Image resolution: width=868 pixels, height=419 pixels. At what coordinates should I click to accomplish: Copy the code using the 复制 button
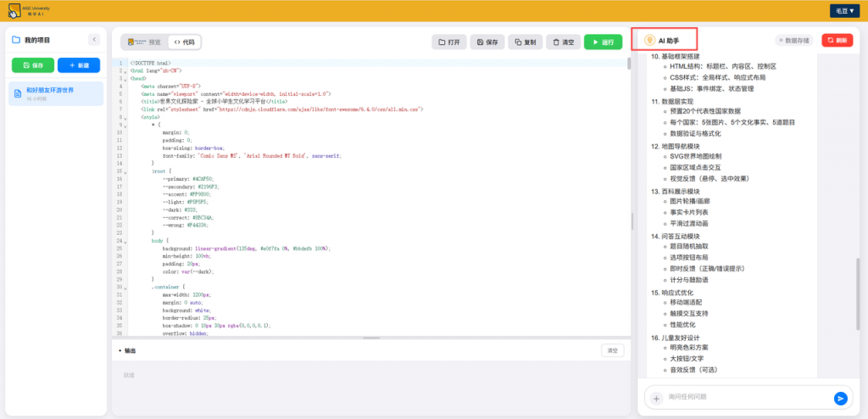click(x=526, y=42)
